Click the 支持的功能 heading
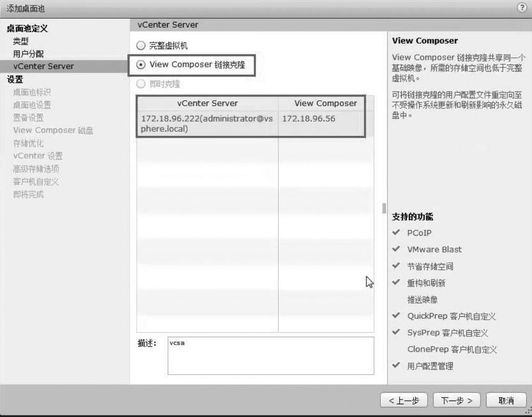Screen dimensions: 532x417 413,216
